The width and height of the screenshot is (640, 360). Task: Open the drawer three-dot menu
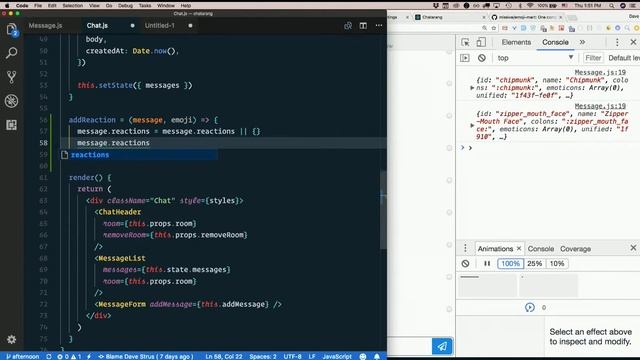pyautogui.click(x=465, y=248)
